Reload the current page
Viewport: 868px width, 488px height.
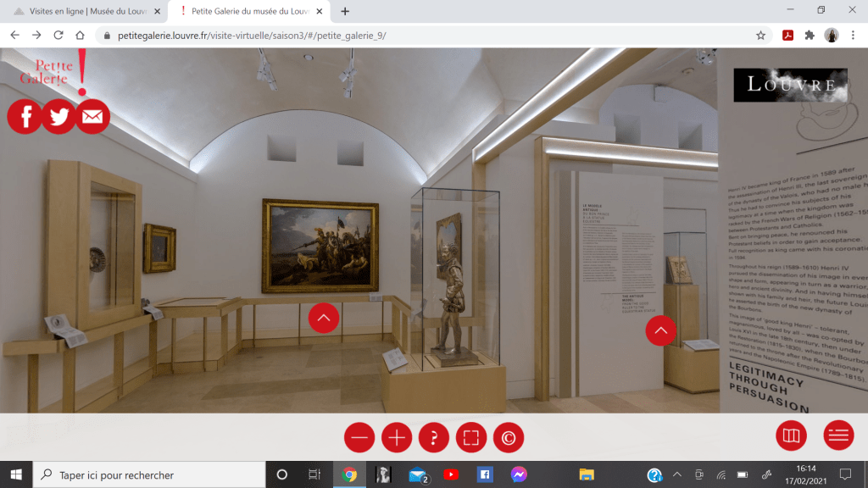pyautogui.click(x=58, y=36)
